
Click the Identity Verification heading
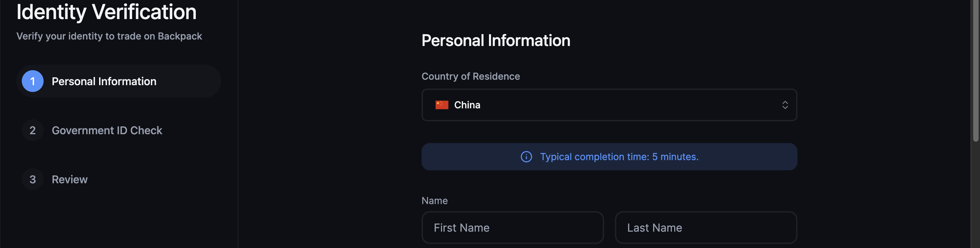pyautogui.click(x=106, y=12)
